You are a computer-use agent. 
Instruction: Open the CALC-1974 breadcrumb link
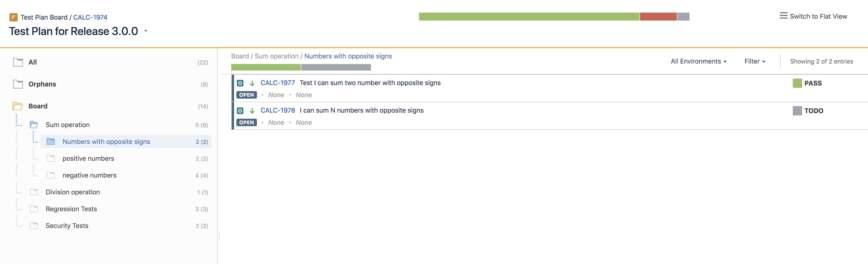pos(90,17)
